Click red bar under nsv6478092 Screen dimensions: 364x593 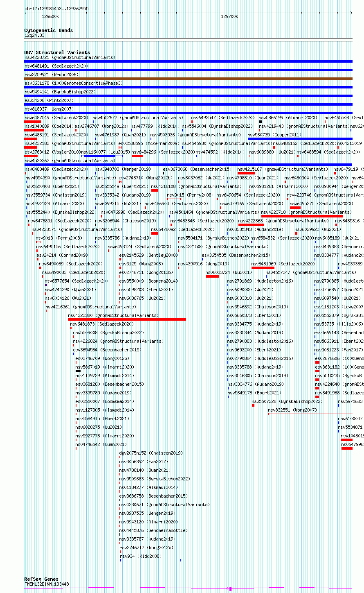[155, 233]
